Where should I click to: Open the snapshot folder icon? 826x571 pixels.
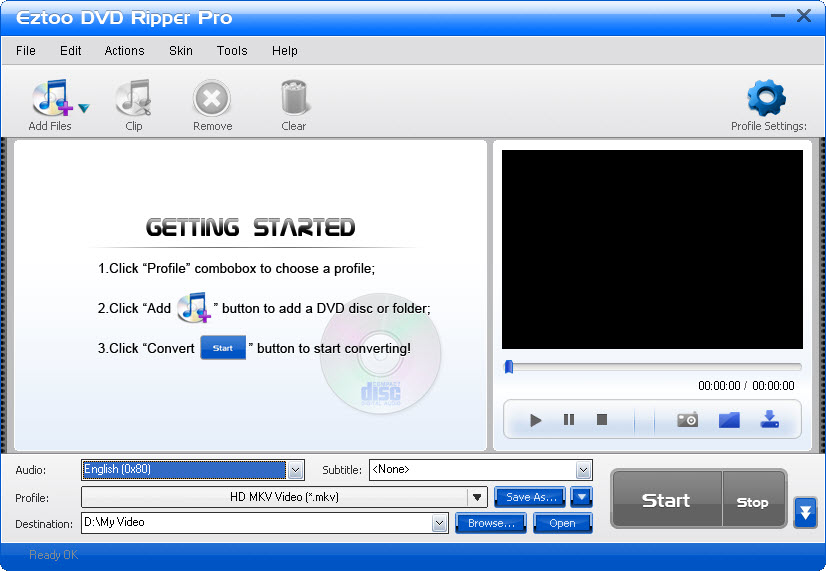(729, 420)
